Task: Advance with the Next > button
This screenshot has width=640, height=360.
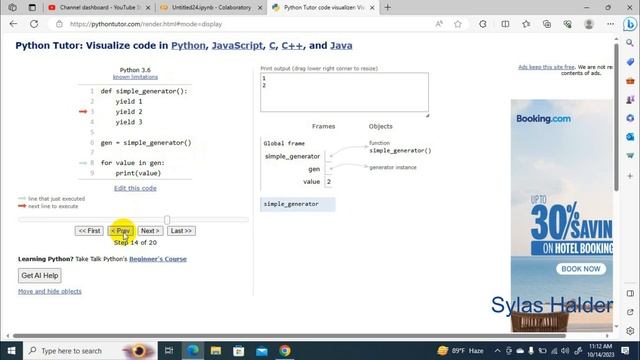Action: coord(150,231)
